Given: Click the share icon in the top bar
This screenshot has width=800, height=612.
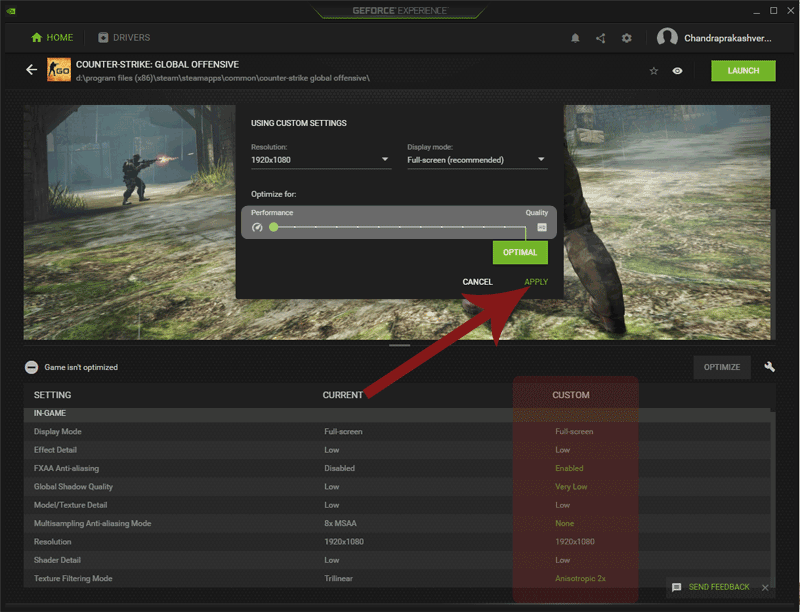Looking at the screenshot, I should (601, 38).
